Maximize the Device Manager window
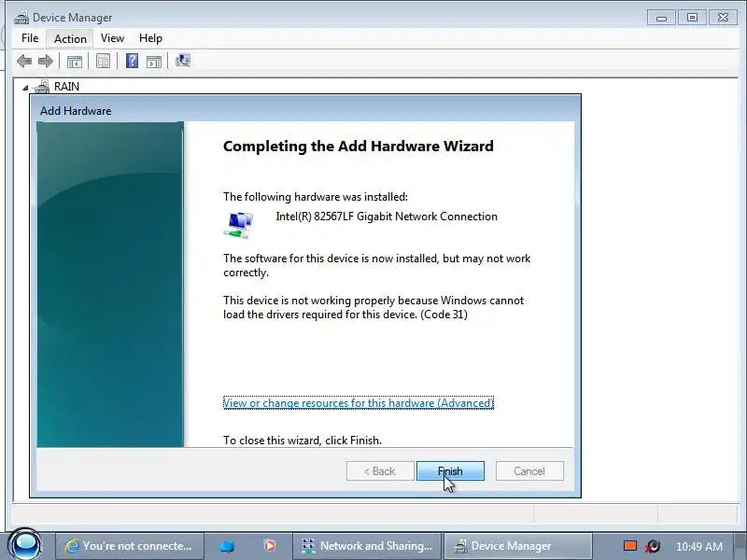The image size is (747, 560). tap(692, 18)
